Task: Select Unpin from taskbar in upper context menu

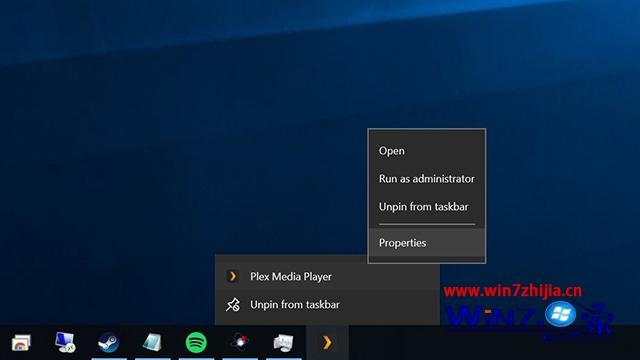Action: tap(427, 207)
